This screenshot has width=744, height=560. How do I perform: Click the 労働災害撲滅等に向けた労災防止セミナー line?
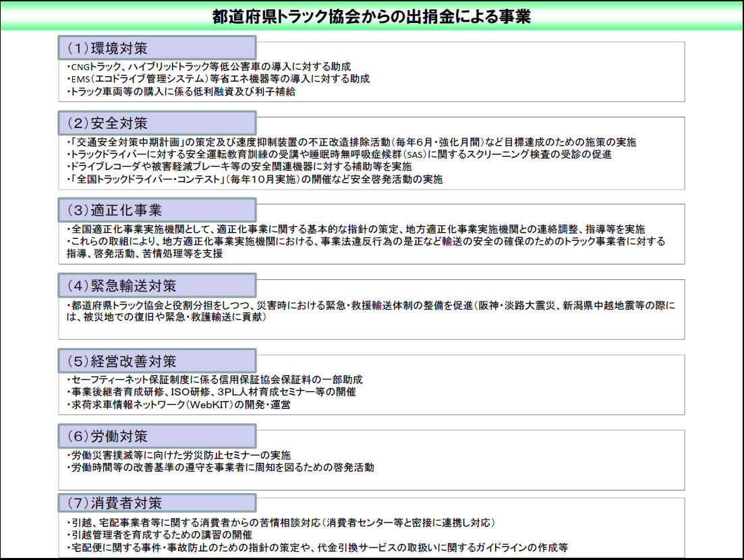coord(179,455)
